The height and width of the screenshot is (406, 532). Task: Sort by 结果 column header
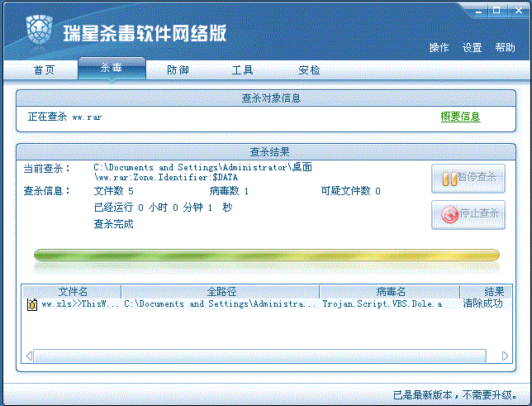coord(486,292)
